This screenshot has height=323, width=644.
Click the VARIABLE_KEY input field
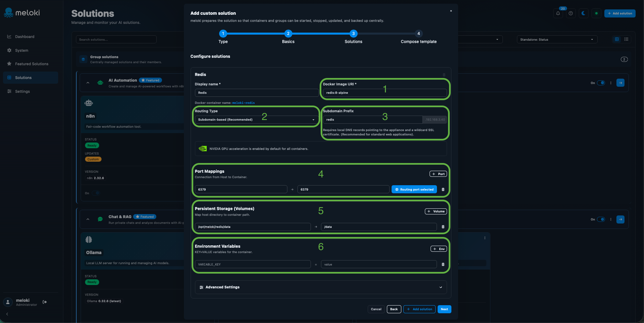click(x=253, y=265)
